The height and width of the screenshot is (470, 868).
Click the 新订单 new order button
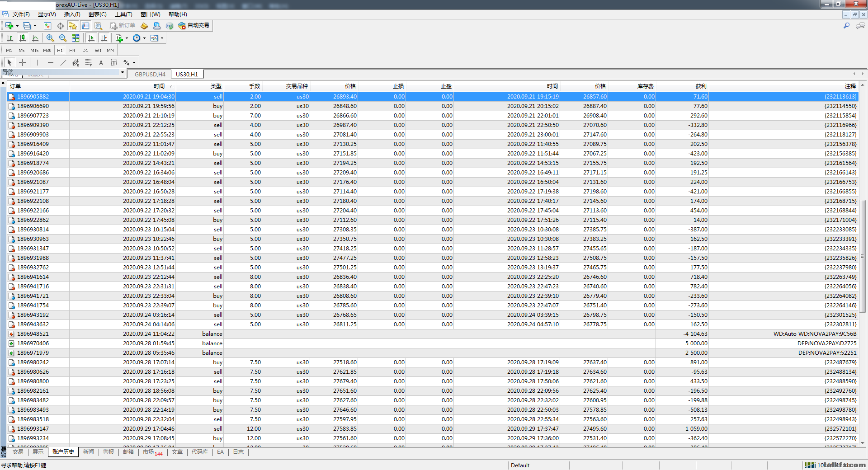click(123, 26)
